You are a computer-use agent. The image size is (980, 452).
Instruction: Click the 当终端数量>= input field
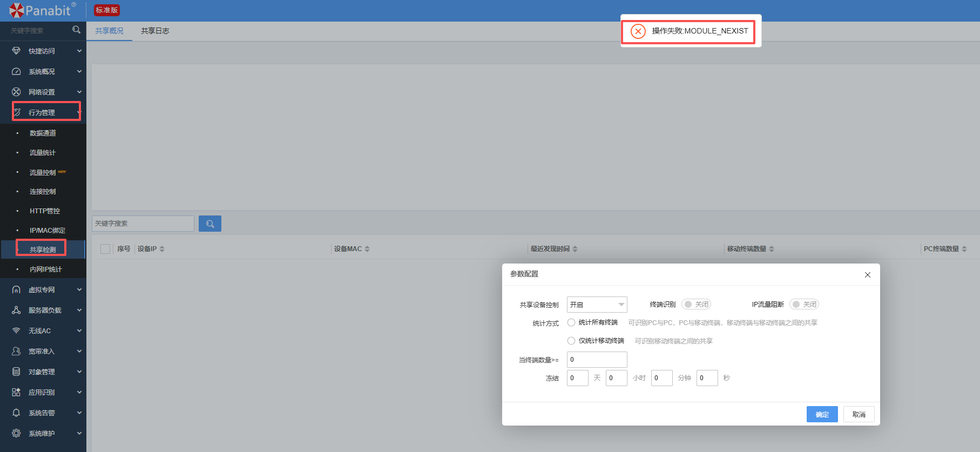coord(597,360)
